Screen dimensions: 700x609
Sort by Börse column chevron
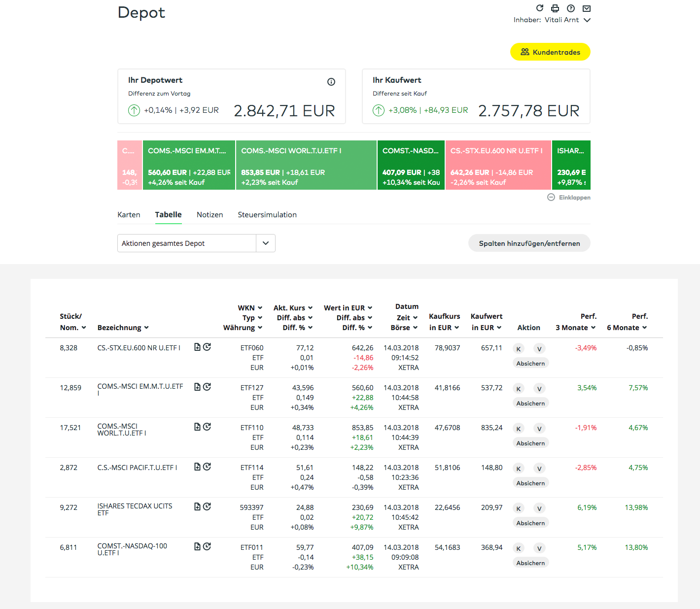[415, 328]
